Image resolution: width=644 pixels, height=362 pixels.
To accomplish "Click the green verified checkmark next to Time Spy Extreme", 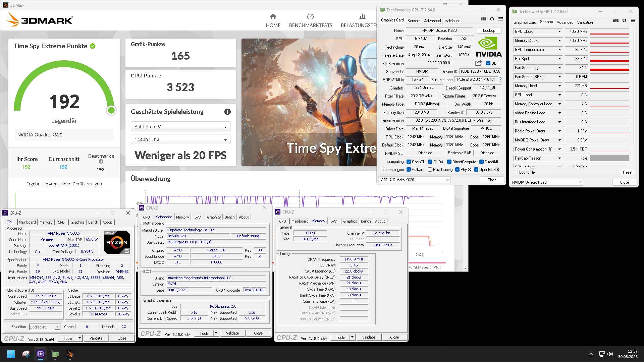I will 93,46.
